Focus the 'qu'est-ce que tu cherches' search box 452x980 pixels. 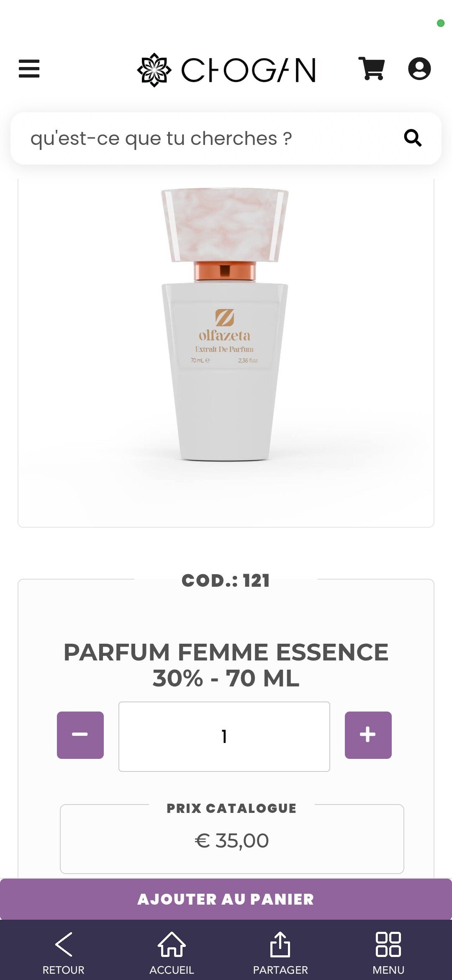pyautogui.click(x=226, y=138)
